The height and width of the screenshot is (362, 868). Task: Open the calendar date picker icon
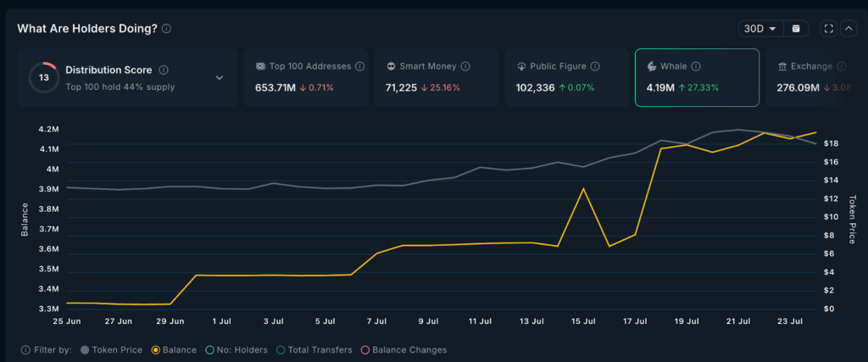[796, 29]
